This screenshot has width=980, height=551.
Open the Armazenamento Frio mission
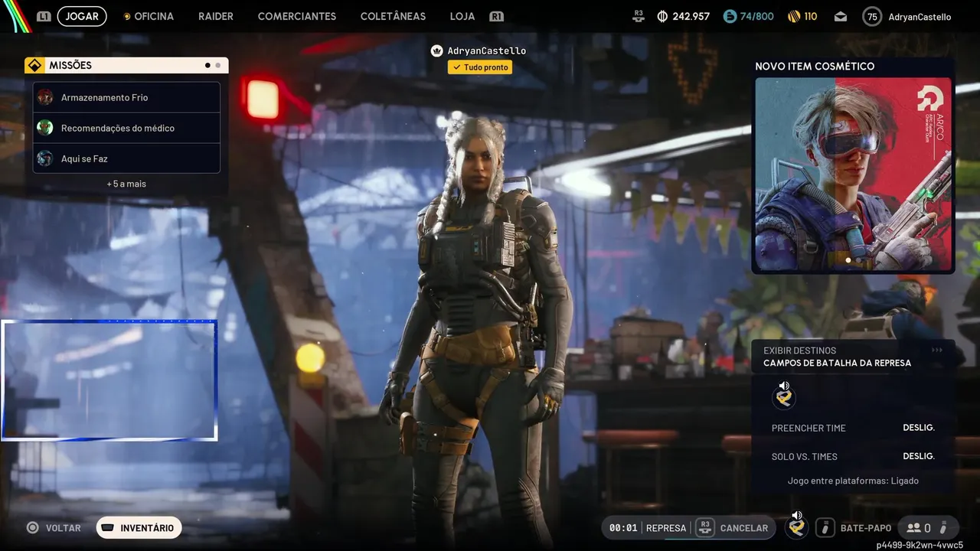(x=126, y=97)
